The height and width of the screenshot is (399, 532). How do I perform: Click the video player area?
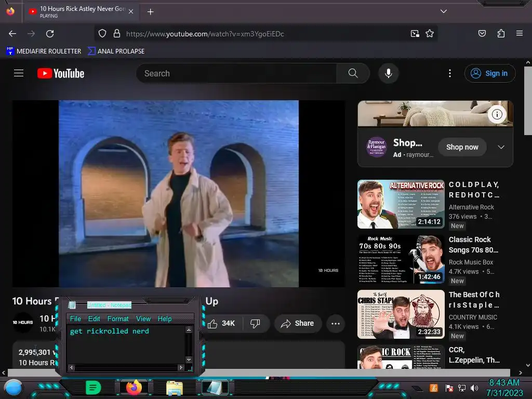click(x=179, y=194)
